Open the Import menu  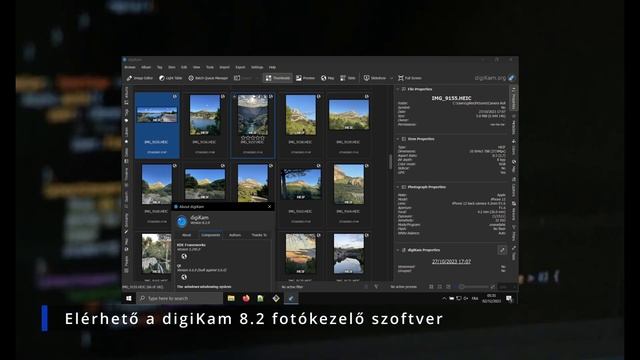point(224,67)
